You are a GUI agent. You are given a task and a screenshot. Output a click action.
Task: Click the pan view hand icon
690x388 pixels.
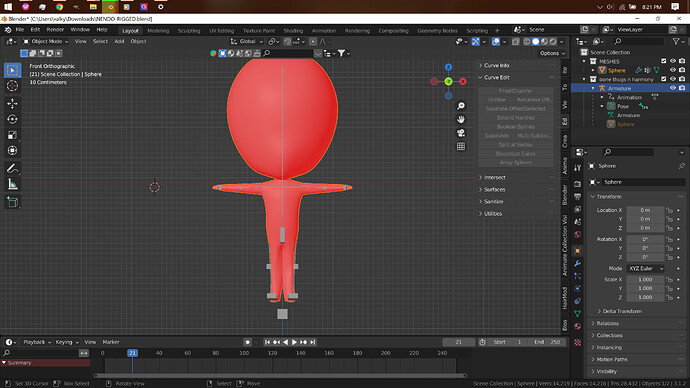click(461, 119)
